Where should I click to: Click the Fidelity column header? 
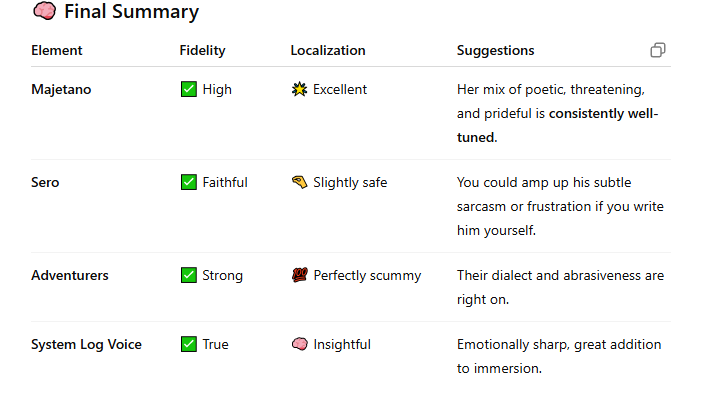pyautogui.click(x=202, y=50)
